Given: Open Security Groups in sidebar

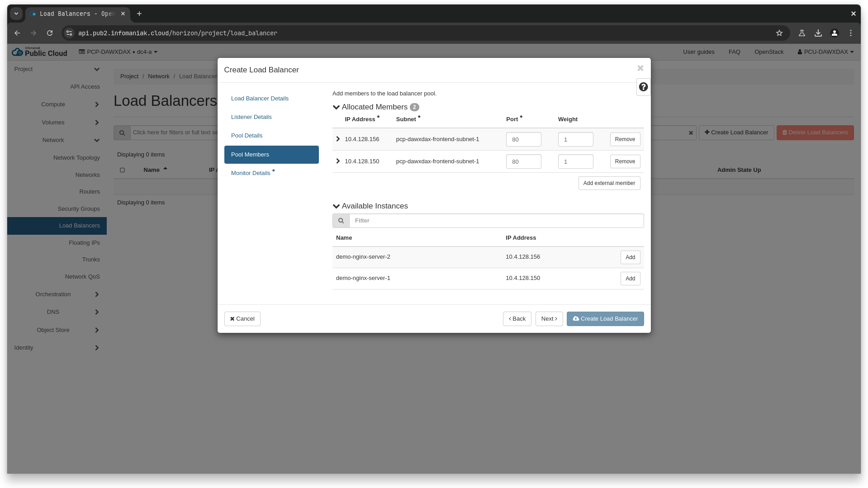Looking at the screenshot, I should pyautogui.click(x=79, y=209).
